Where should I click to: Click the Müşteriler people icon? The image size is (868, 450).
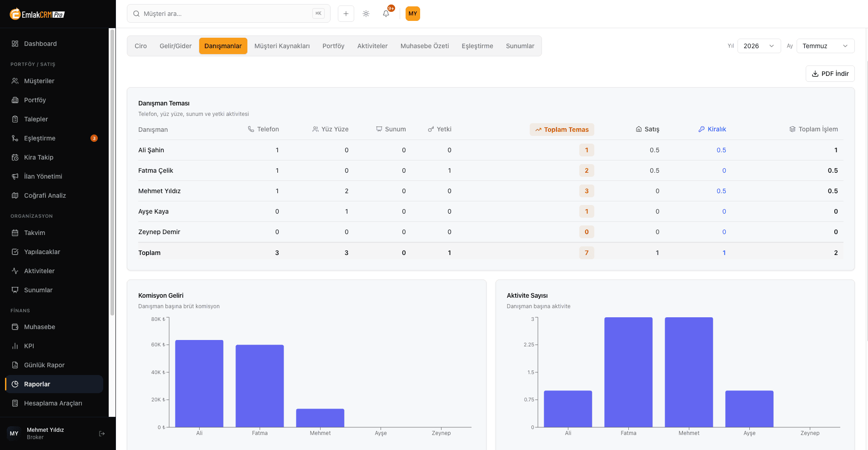15,81
